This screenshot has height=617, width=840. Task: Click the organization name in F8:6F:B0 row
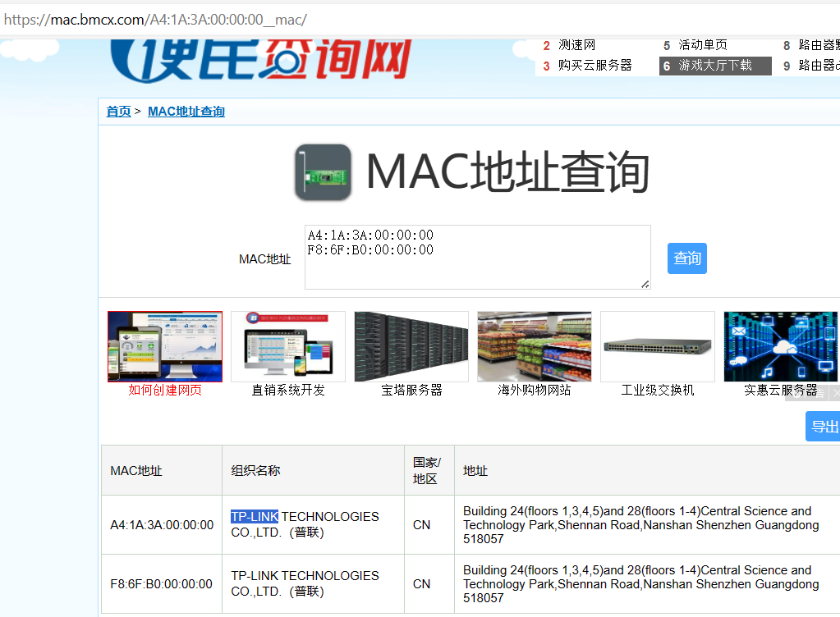click(x=305, y=583)
